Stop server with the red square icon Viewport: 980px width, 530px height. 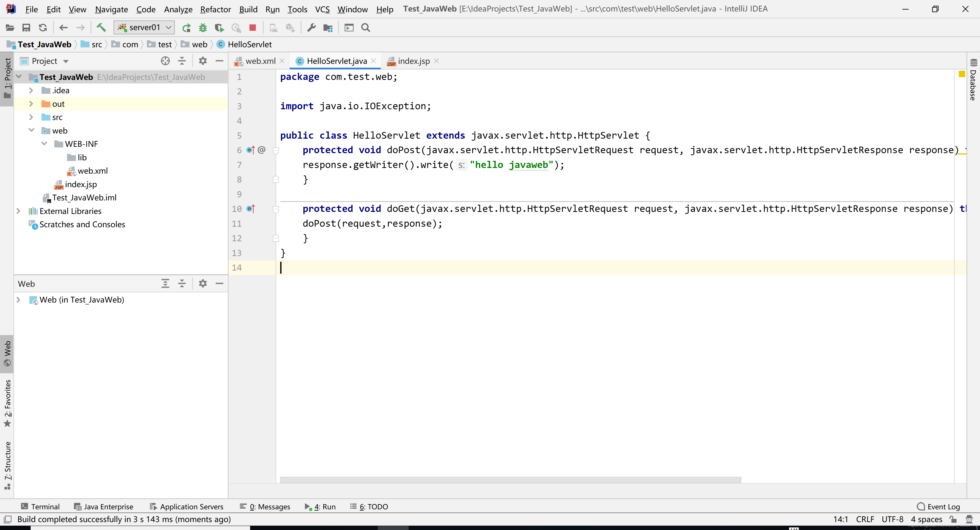[x=253, y=27]
